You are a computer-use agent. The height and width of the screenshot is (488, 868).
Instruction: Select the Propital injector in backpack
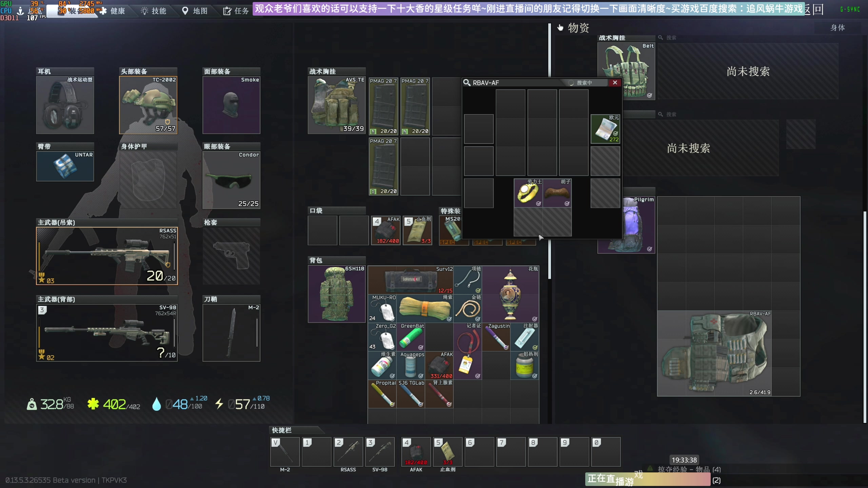382,394
